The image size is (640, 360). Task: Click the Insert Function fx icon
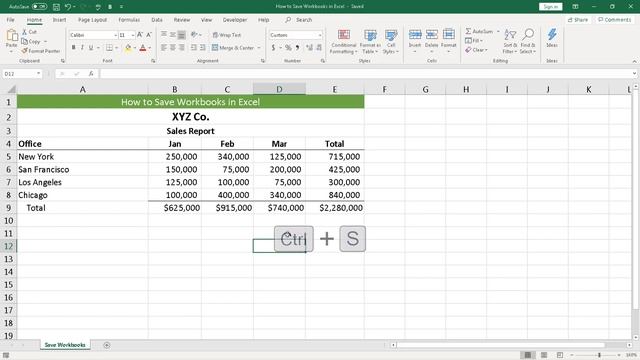[91, 74]
